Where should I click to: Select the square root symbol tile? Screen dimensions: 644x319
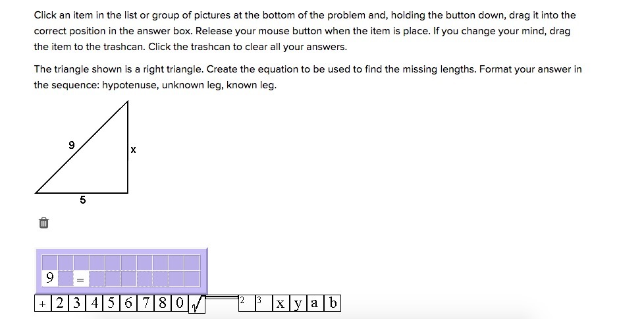click(197, 304)
